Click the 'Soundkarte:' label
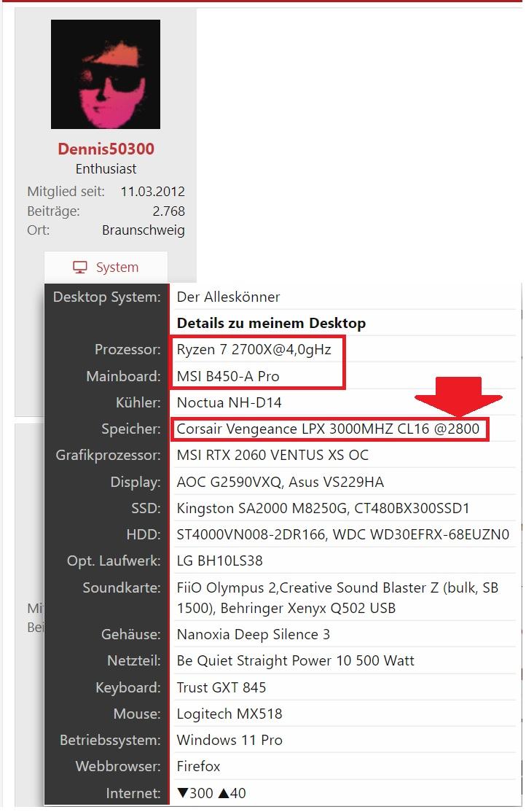This screenshot has width=526, height=812. pyautogui.click(x=122, y=587)
